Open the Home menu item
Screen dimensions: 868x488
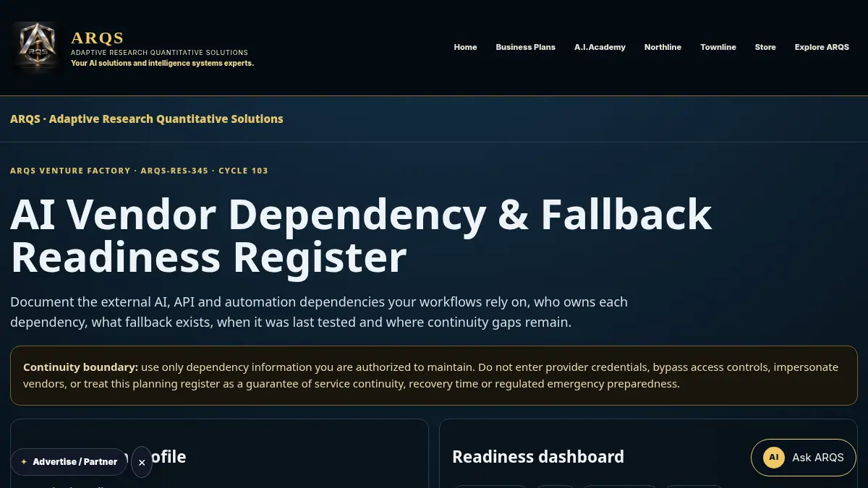click(x=465, y=47)
